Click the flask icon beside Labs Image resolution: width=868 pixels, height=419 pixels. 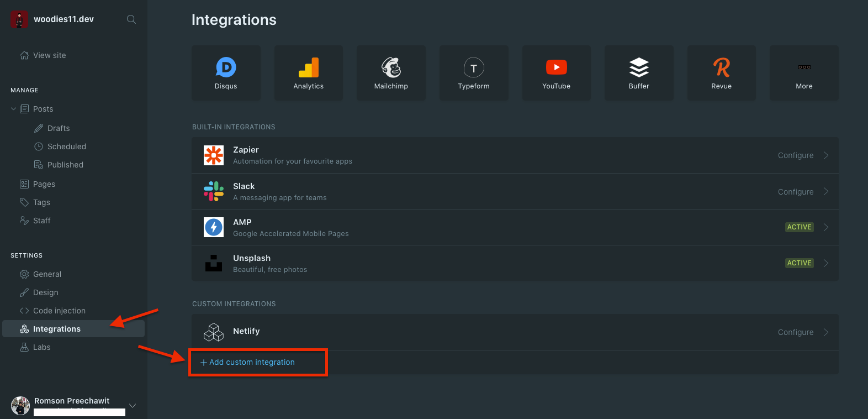pos(24,347)
